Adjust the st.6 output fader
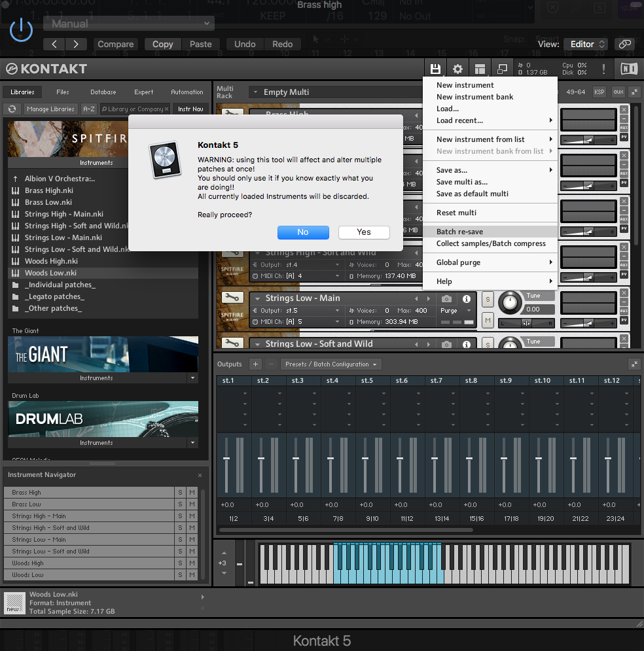The height and width of the screenshot is (651, 644). pyautogui.click(x=400, y=459)
